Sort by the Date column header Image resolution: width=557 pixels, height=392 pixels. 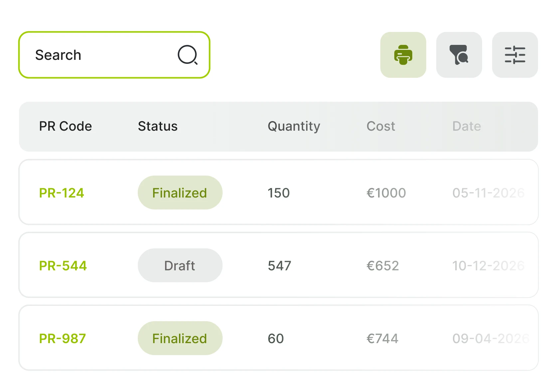click(466, 126)
